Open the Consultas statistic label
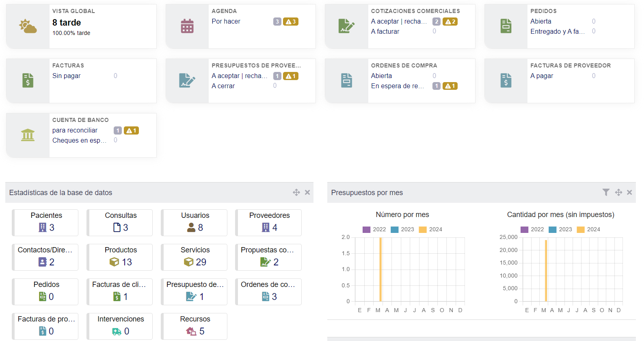The height and width of the screenshot is (341, 644). click(121, 215)
